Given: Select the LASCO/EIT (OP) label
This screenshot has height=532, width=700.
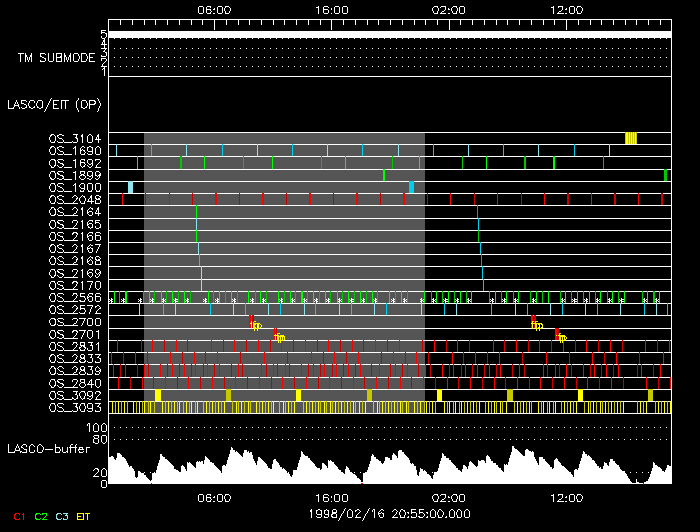Looking at the screenshot, I should 54,105.
